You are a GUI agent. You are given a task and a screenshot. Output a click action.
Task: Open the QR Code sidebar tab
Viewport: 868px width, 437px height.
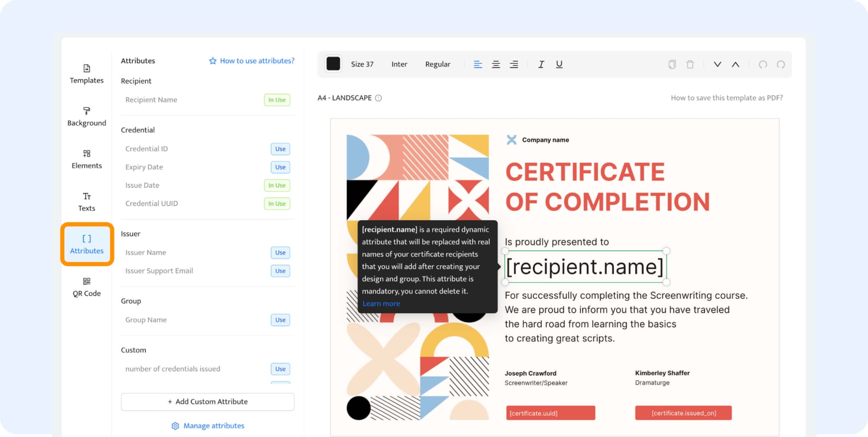point(86,287)
